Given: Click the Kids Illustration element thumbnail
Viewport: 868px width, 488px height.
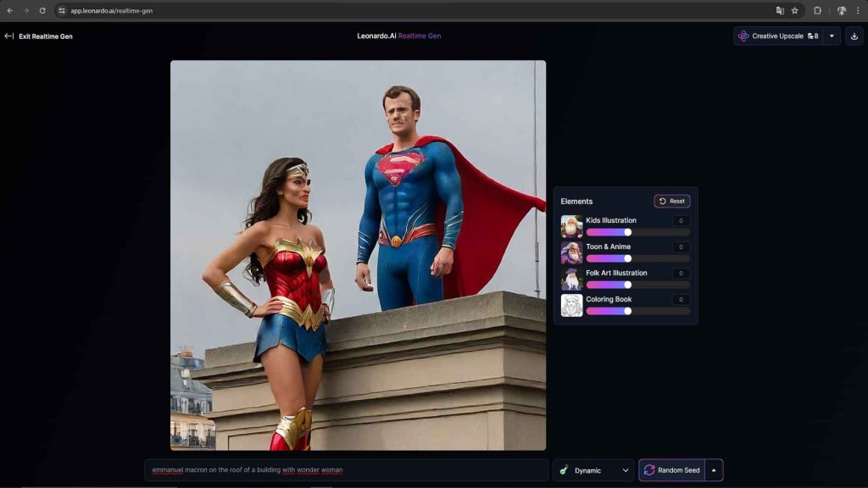Looking at the screenshot, I should (571, 226).
